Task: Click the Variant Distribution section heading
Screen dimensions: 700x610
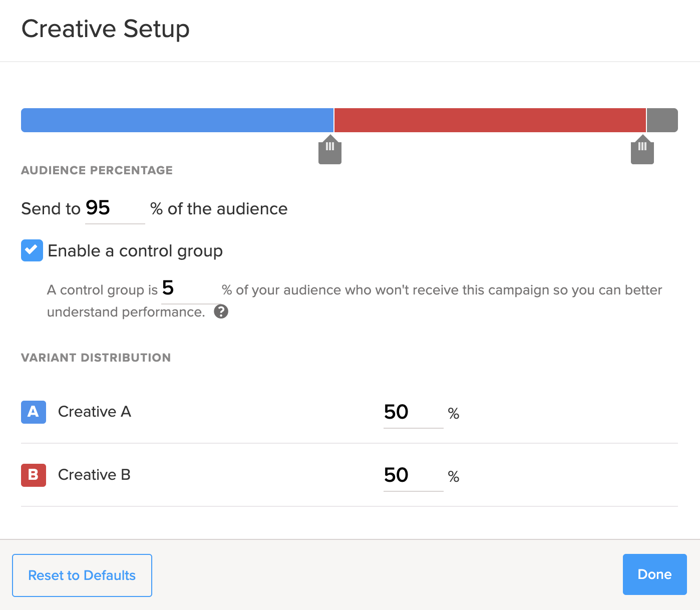Action: point(96,358)
